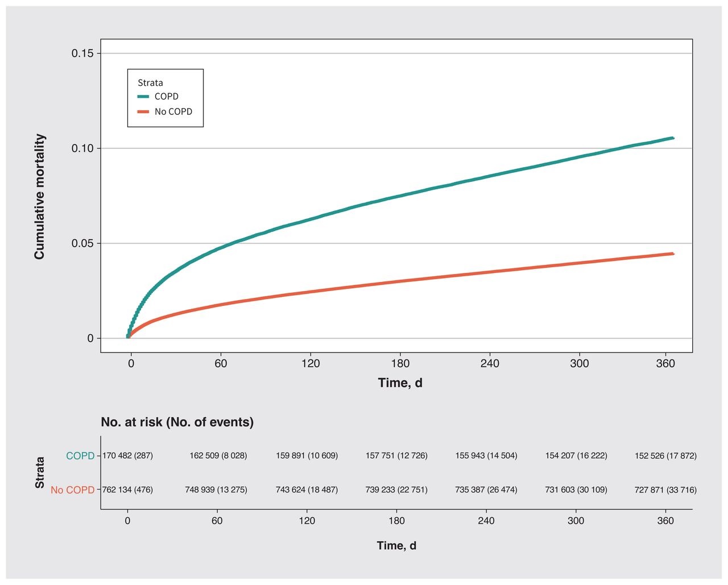Click the cell '748 939 (13 275)'

(x=216, y=490)
